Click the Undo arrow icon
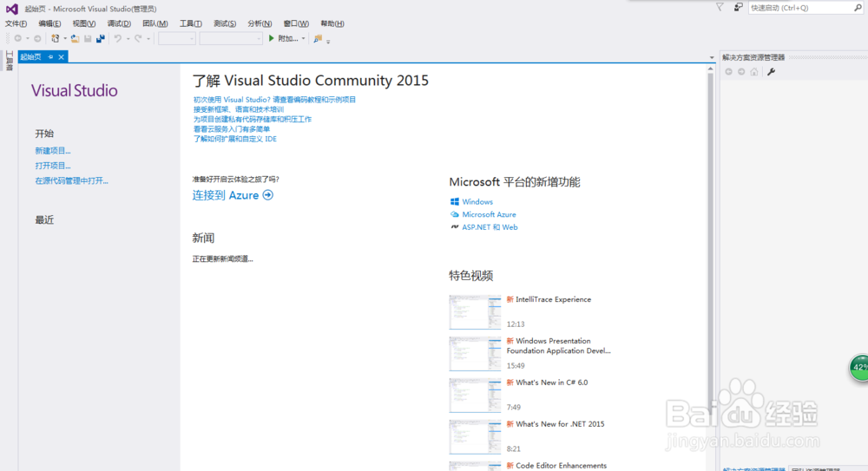 point(118,39)
